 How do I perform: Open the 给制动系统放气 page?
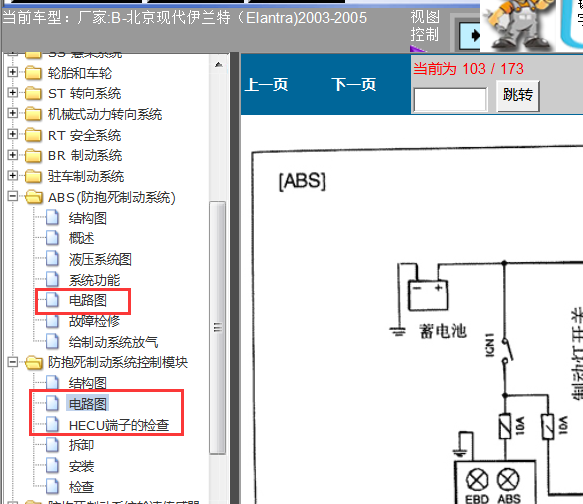tap(113, 342)
